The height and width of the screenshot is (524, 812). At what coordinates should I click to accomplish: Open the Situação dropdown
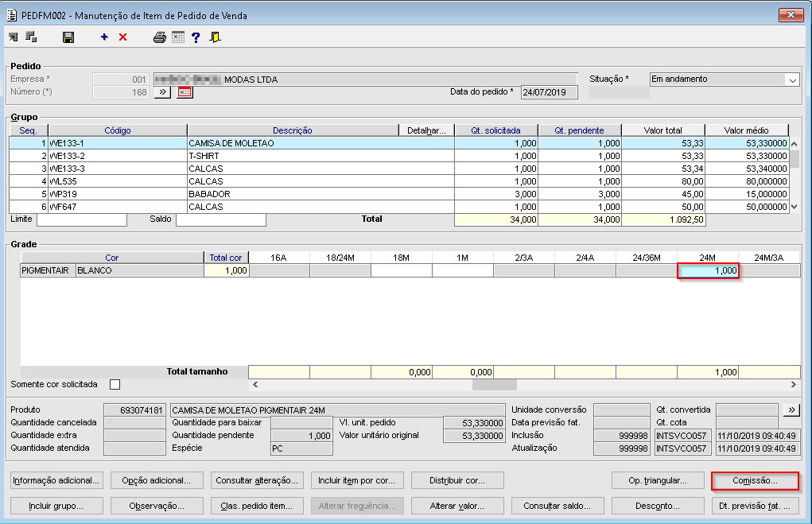click(x=792, y=80)
